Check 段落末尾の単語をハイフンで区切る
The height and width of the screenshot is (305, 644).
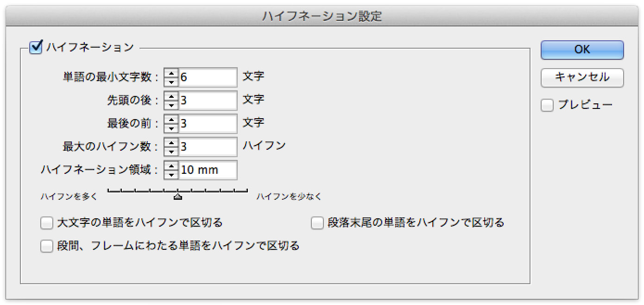coord(317,223)
